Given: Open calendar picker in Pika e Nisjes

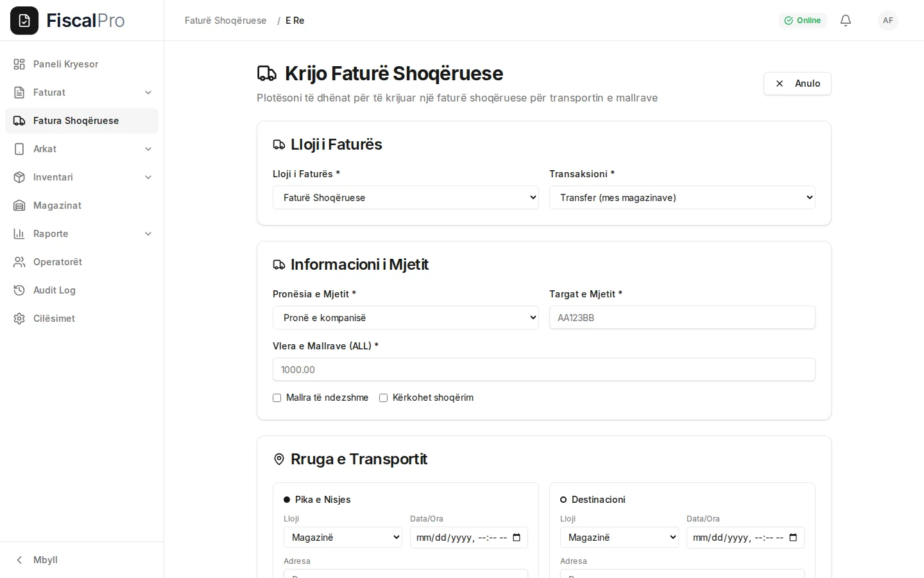Looking at the screenshot, I should [x=517, y=538].
